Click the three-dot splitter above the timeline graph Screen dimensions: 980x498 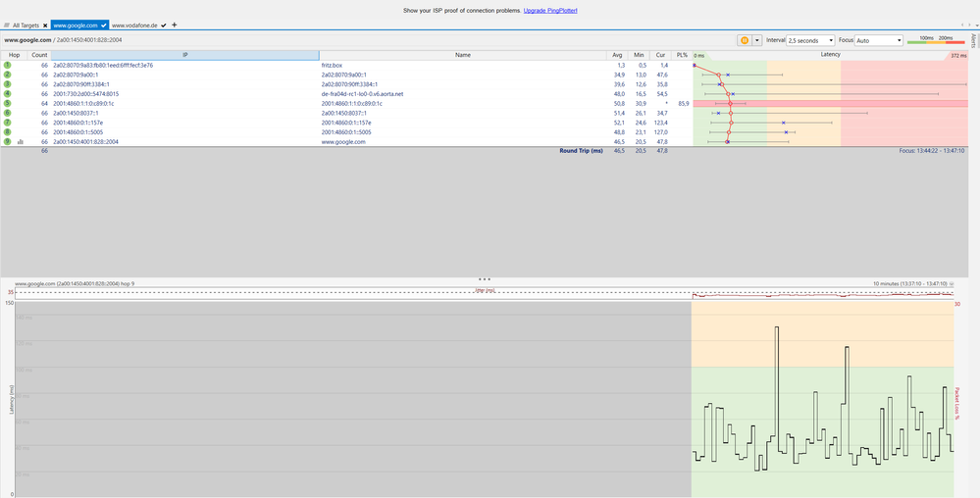click(x=485, y=279)
